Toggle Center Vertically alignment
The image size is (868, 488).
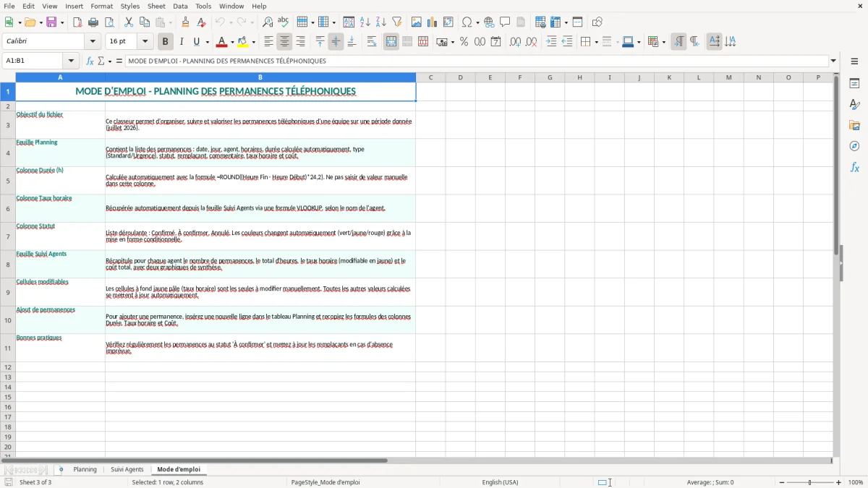pos(336,42)
